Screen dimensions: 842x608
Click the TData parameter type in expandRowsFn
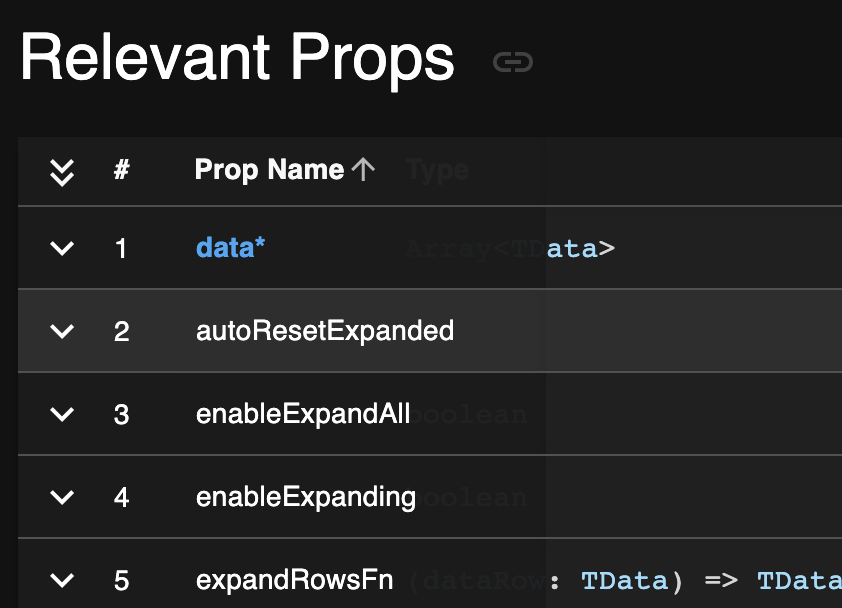tap(625, 581)
